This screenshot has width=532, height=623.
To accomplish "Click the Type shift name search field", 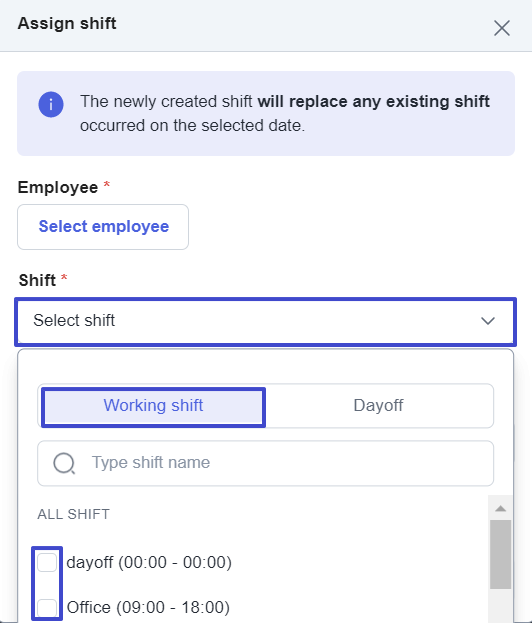I will [x=265, y=463].
